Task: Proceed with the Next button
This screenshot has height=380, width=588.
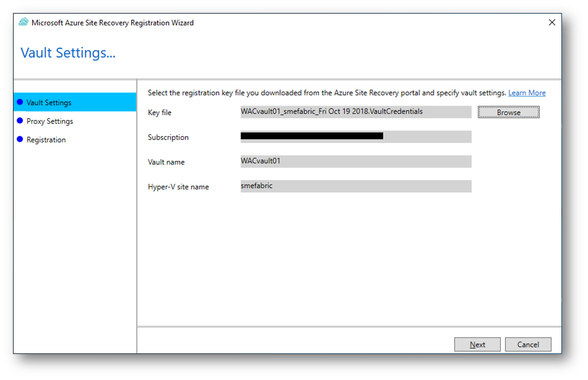Action: click(477, 344)
